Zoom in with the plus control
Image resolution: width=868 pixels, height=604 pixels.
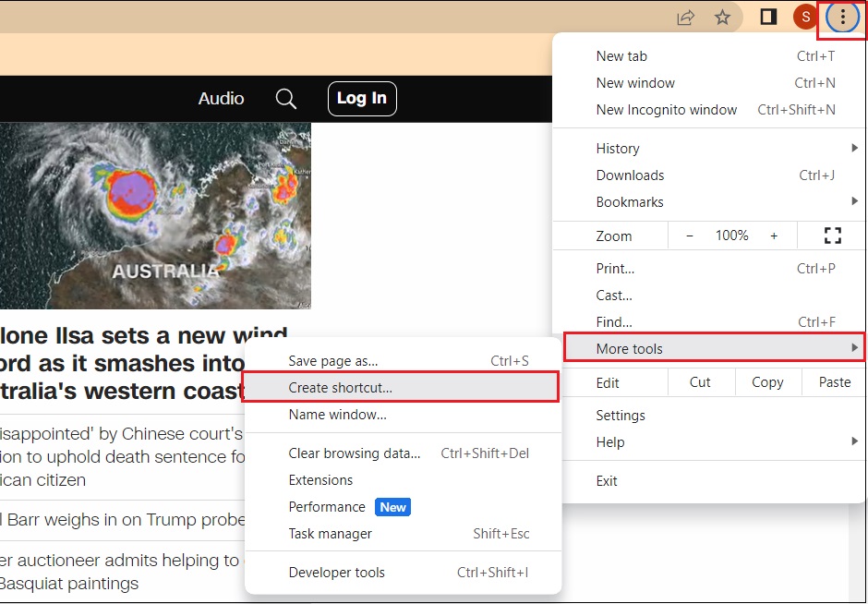click(775, 236)
